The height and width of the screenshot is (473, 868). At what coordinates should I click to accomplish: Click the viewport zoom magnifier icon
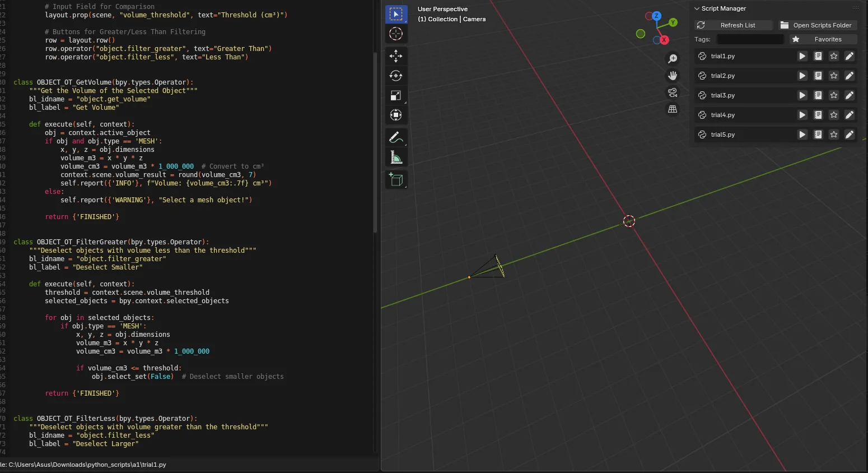tap(673, 59)
